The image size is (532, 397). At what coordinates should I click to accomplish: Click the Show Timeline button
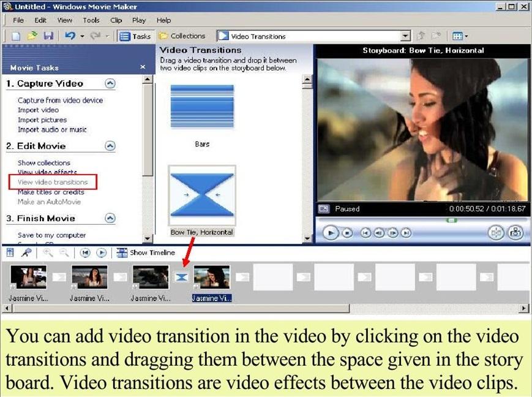pyautogui.click(x=146, y=252)
